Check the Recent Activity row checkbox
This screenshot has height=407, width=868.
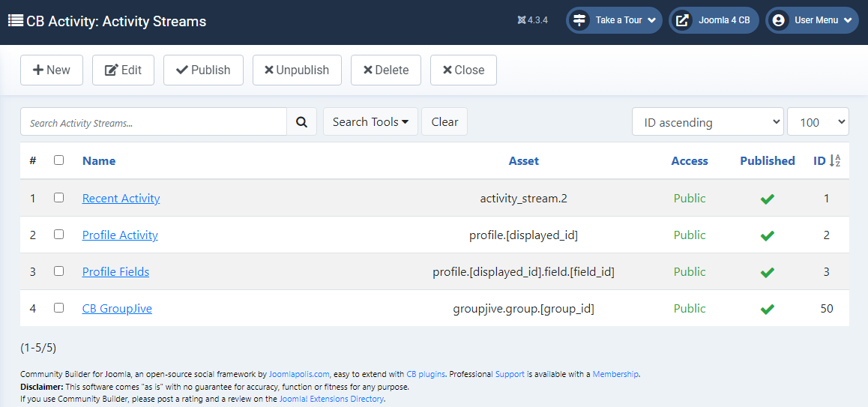click(58, 198)
